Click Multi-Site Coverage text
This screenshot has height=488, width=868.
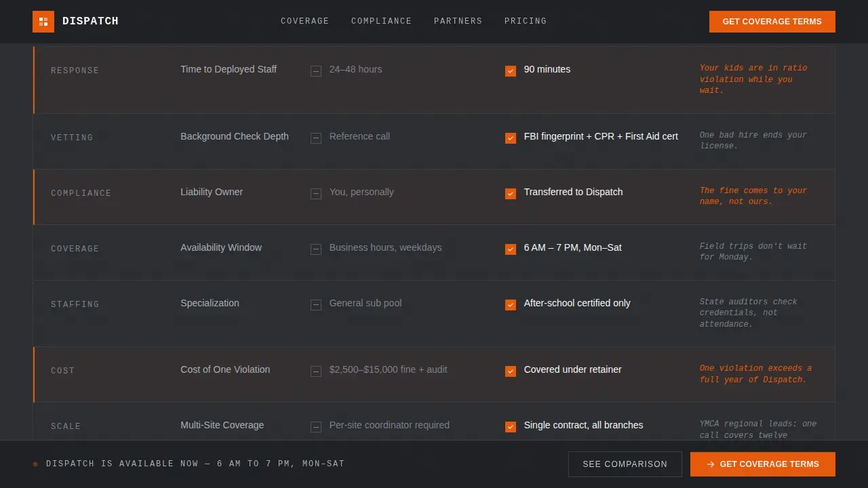click(222, 425)
